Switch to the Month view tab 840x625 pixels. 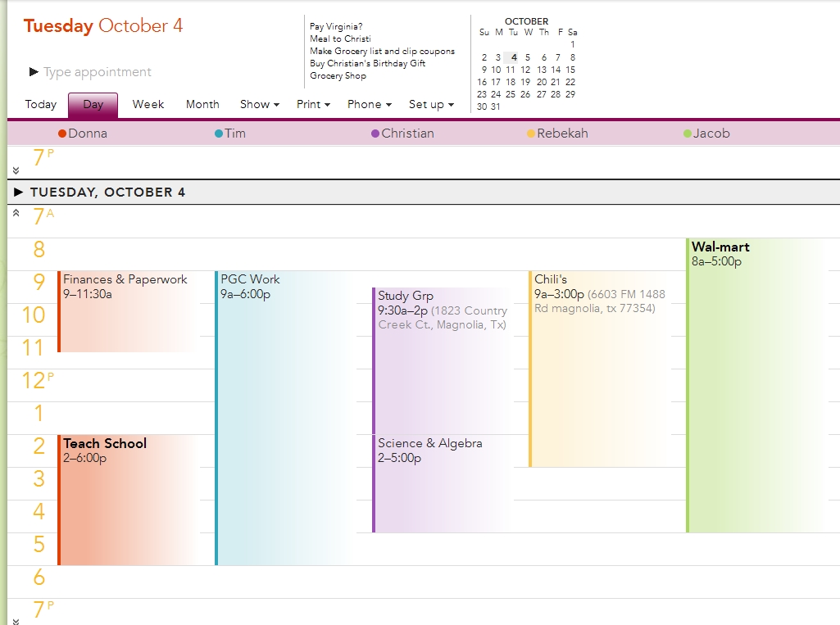[202, 105]
